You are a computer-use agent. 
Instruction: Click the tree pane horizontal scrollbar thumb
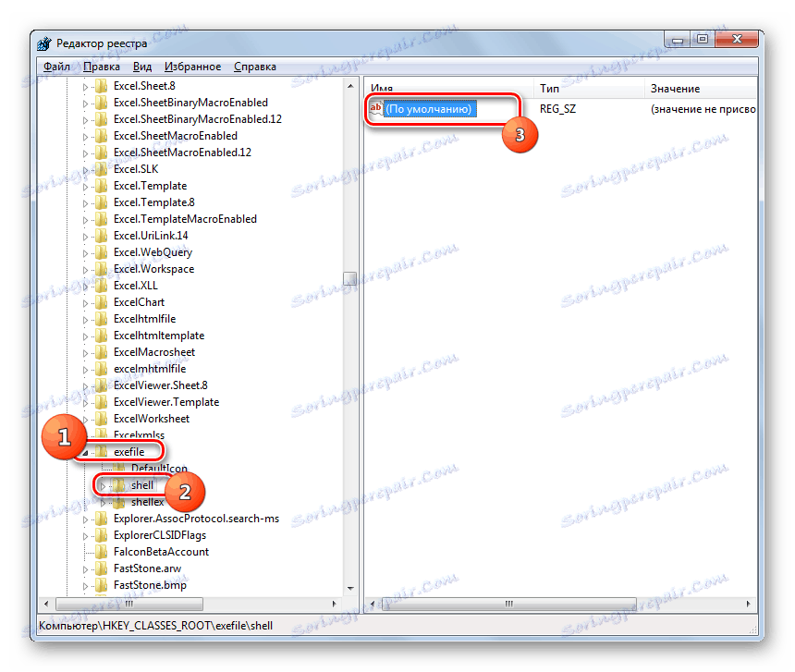pyautogui.click(x=129, y=604)
